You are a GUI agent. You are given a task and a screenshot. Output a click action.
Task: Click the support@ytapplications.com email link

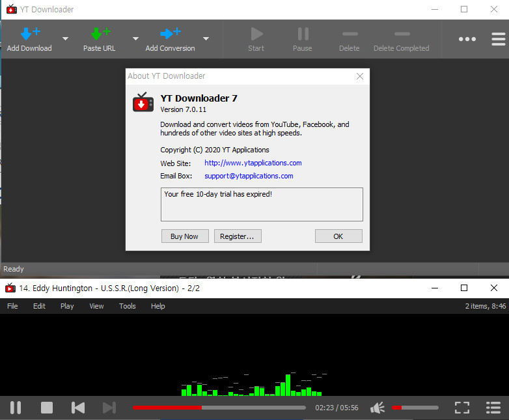(249, 176)
